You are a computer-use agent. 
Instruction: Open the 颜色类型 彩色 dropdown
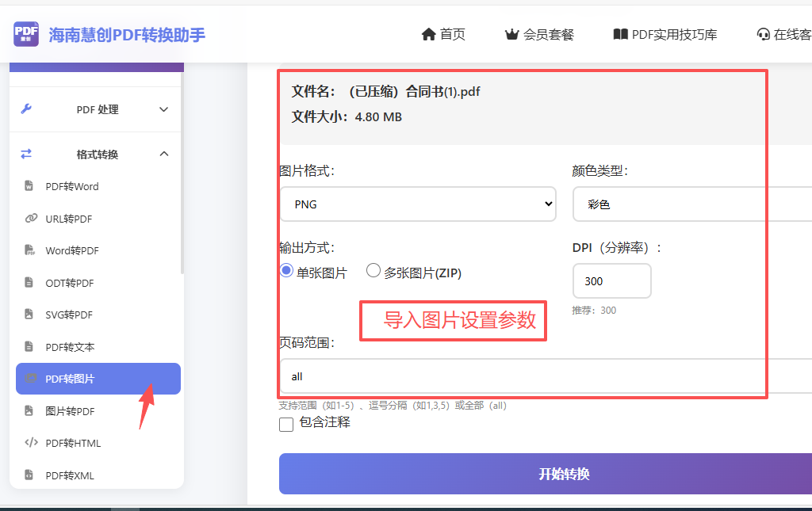[692, 204]
